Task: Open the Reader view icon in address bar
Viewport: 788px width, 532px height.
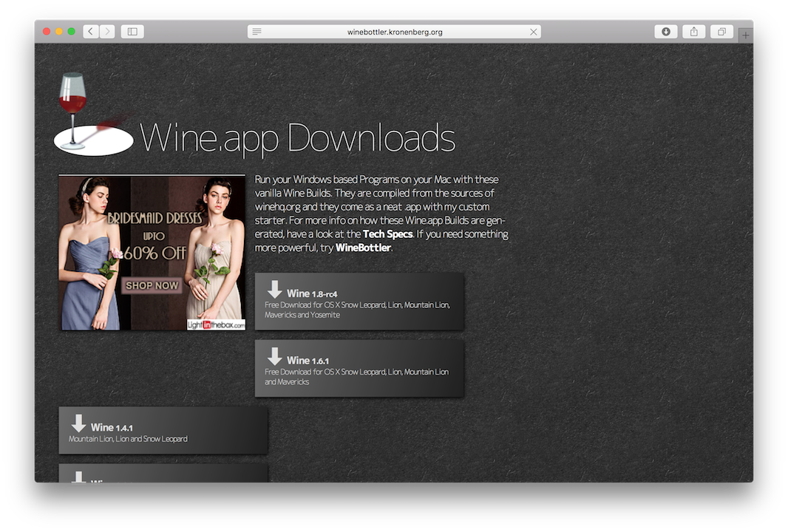Action: pyautogui.click(x=257, y=32)
